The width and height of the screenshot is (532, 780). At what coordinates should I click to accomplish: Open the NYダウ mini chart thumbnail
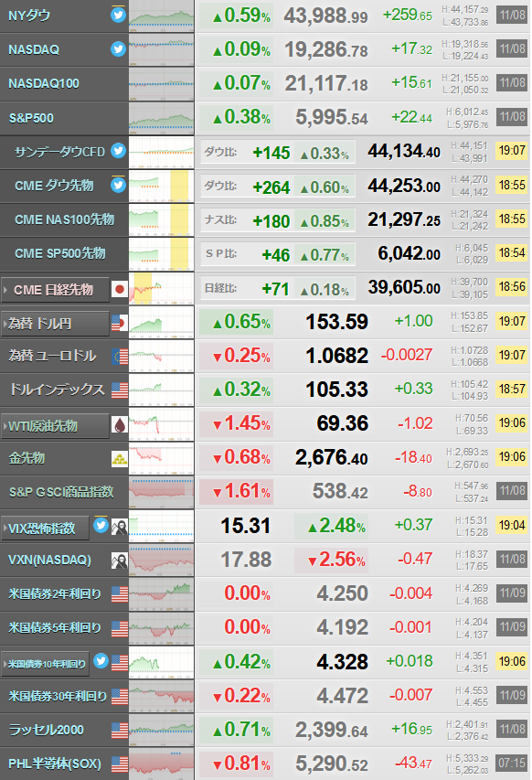point(161,16)
